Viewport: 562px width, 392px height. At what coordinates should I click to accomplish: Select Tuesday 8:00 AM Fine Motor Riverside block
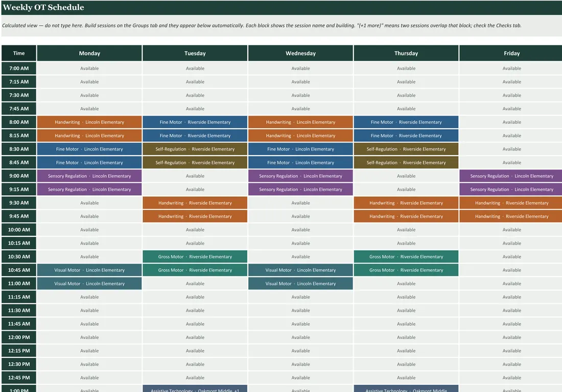195,122
